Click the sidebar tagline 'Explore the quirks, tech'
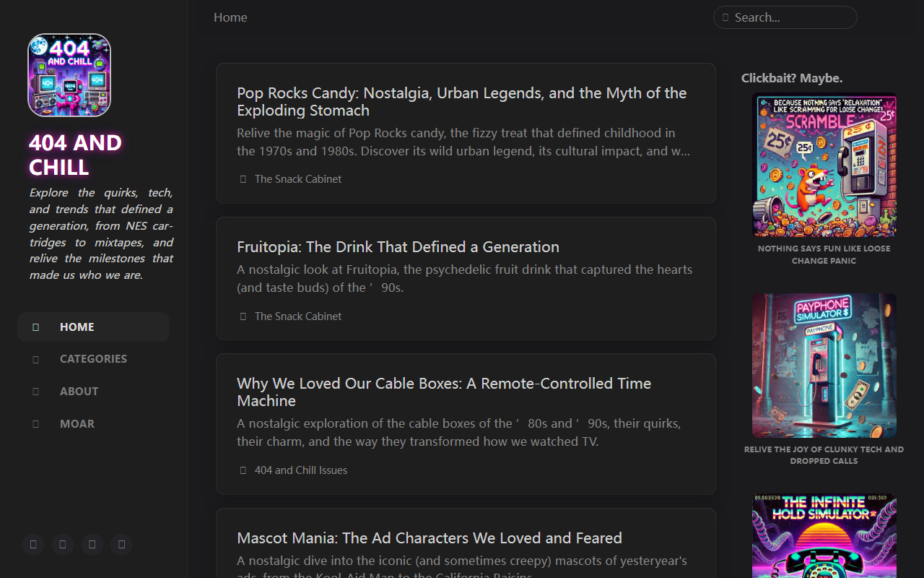Image resolution: width=924 pixels, height=578 pixels. [101, 233]
